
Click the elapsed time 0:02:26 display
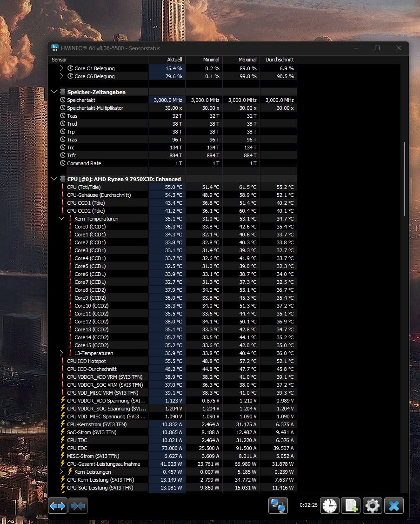pyautogui.click(x=308, y=505)
